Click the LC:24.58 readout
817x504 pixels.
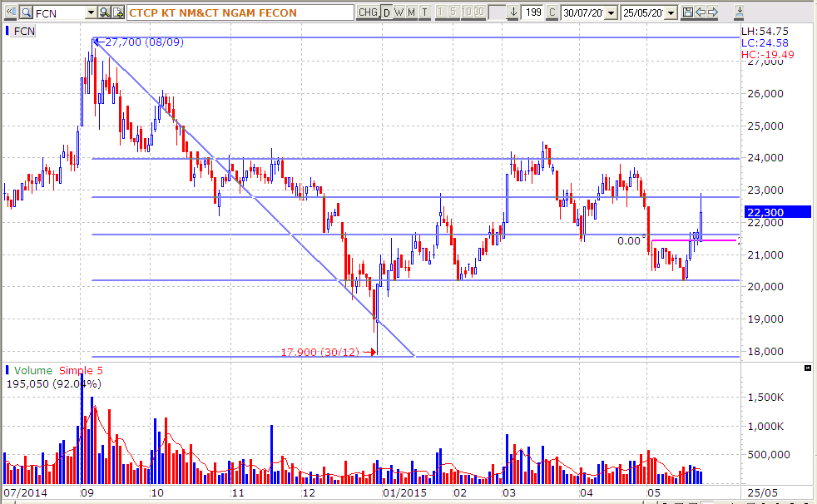tap(765, 43)
